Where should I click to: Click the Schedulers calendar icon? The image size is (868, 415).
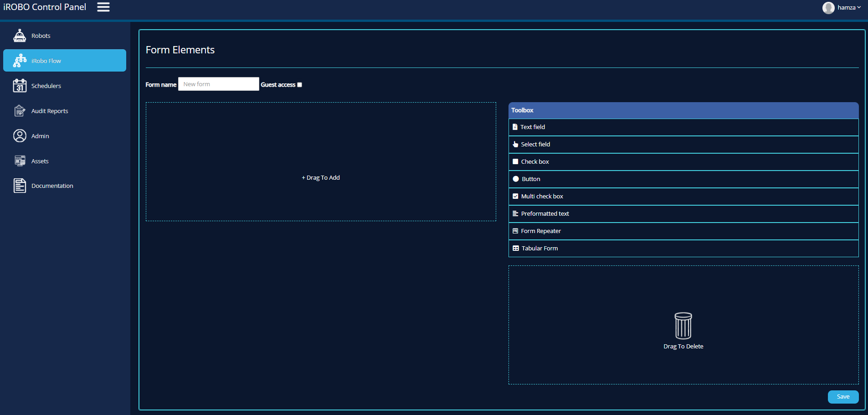coord(20,86)
